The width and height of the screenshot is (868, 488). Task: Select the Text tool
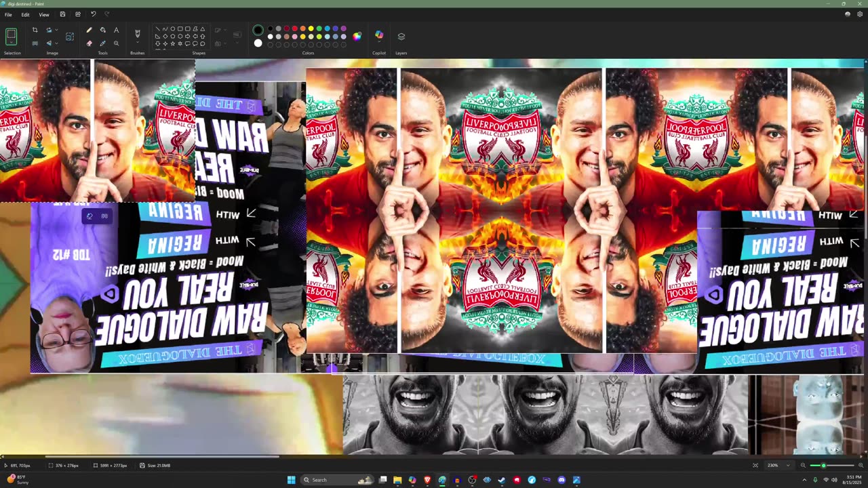pos(116,30)
